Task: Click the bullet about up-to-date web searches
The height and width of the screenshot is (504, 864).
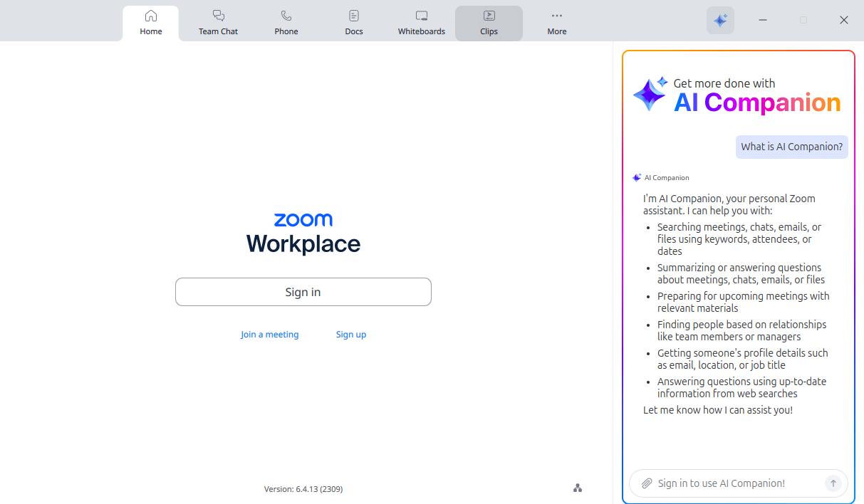Action: coord(741,387)
